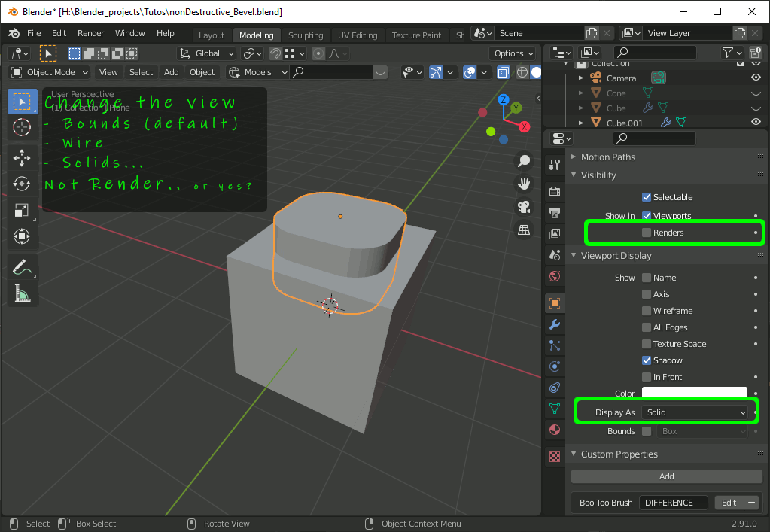Select the Select Box tool
Screen dimensions: 770x532
(x=22, y=102)
